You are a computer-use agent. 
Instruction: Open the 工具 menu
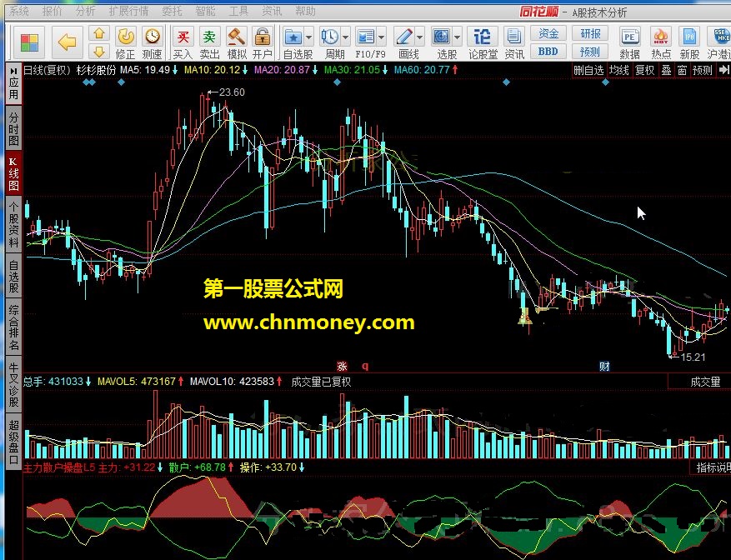[x=238, y=11]
